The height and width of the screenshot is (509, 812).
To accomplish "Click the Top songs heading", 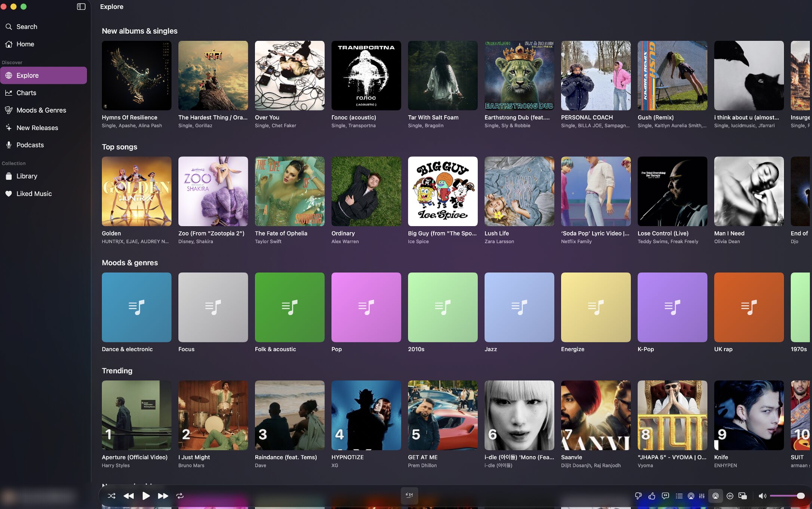I will [x=119, y=147].
